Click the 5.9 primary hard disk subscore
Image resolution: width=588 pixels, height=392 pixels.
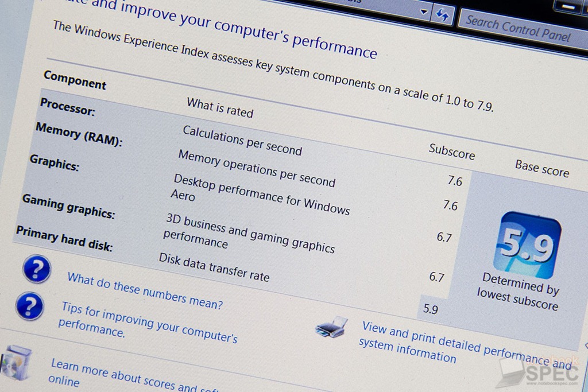pos(431,309)
